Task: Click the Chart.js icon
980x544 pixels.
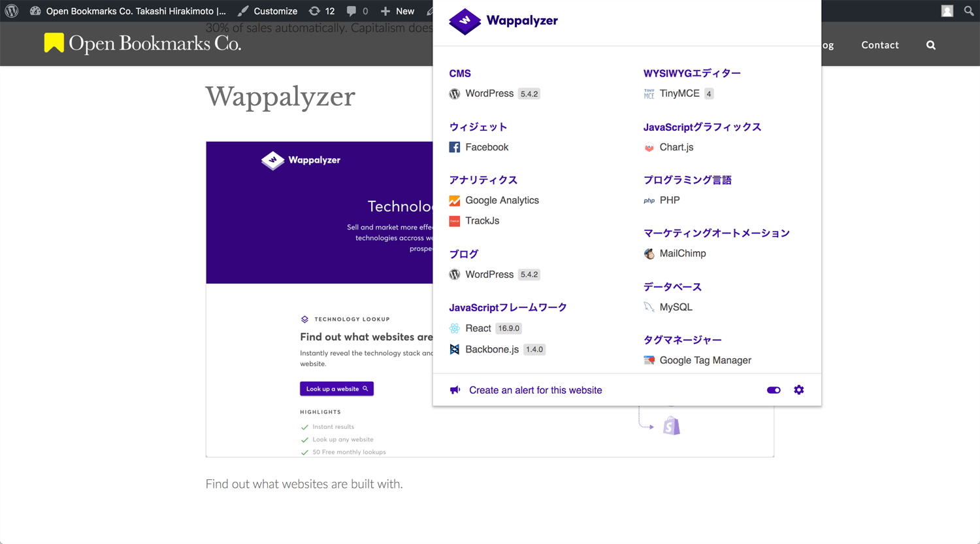Action: 649,148
